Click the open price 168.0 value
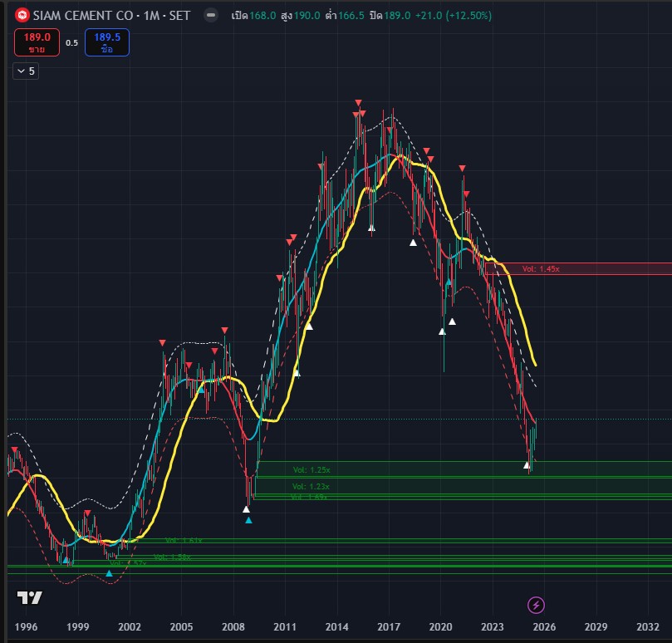This screenshot has width=672, height=643. click(262, 16)
